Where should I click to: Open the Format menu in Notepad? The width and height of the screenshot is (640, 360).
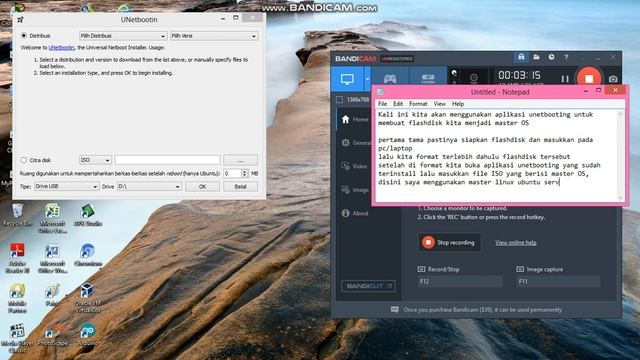coord(418,104)
